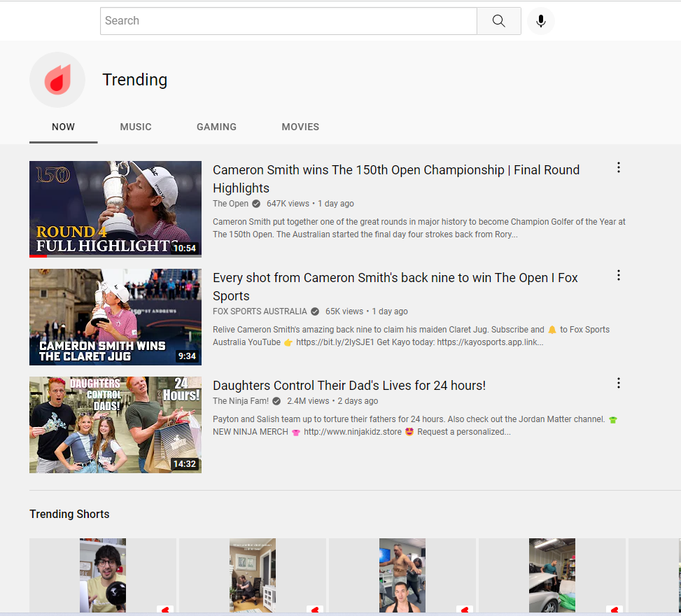Open options menu for 150th Open Championship video
This screenshot has width=681, height=616.
click(x=618, y=167)
